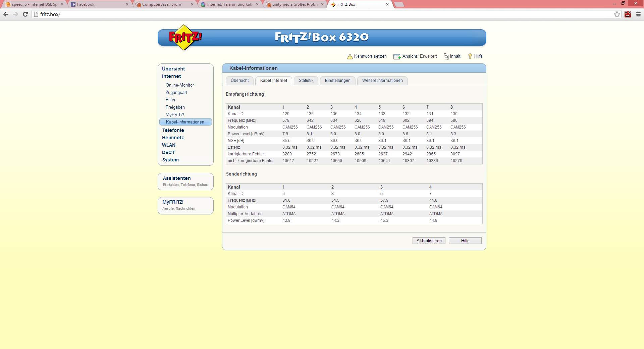Close the FRITZ!Box browser tab

[x=387, y=4]
